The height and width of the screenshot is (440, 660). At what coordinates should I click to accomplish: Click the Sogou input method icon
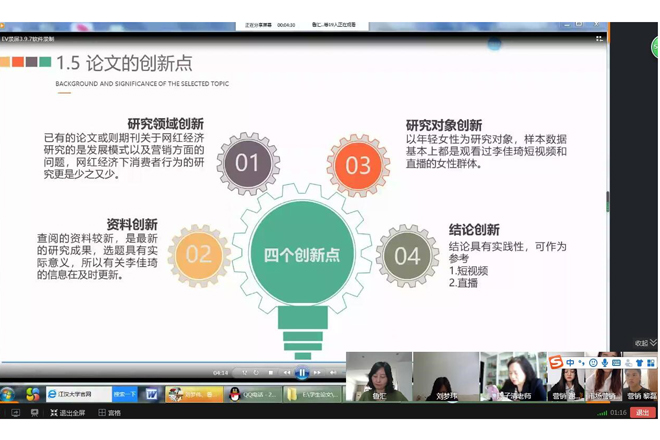(x=556, y=362)
